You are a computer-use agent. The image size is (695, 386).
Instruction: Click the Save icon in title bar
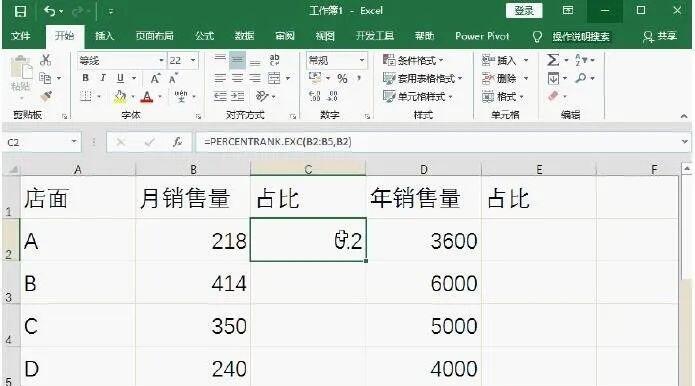coord(20,11)
